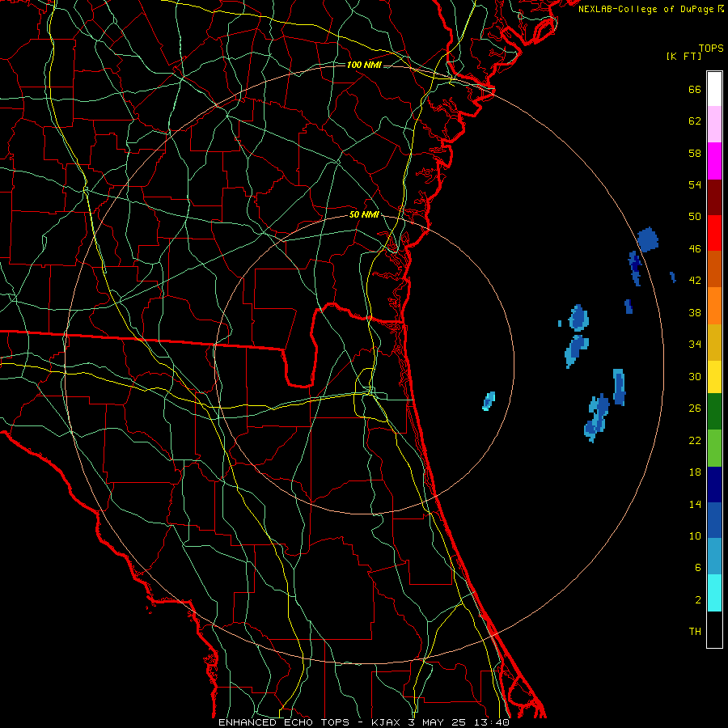Click the legend value 26
Screen dimensions: 728x728
point(695,408)
